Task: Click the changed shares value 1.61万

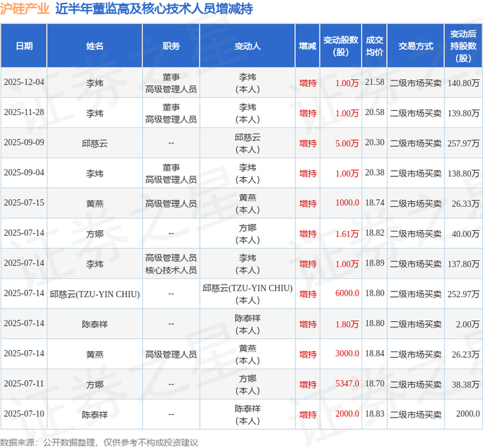Action: (347, 234)
